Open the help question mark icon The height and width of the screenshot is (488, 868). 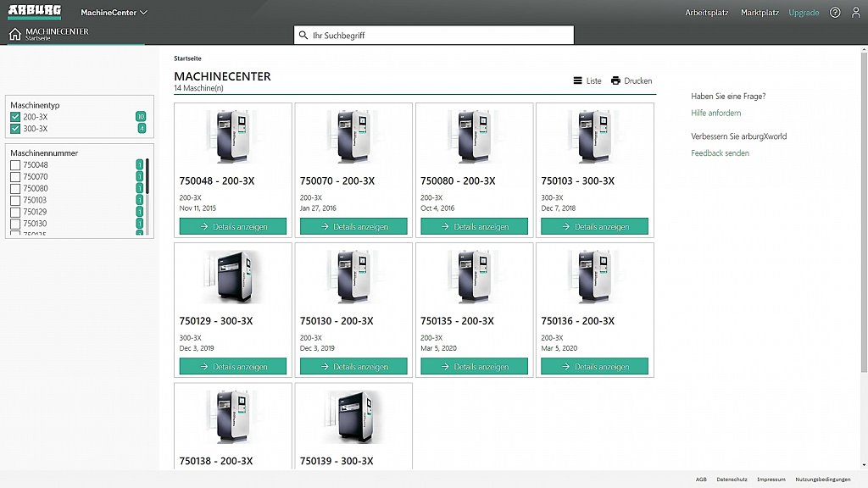point(835,13)
